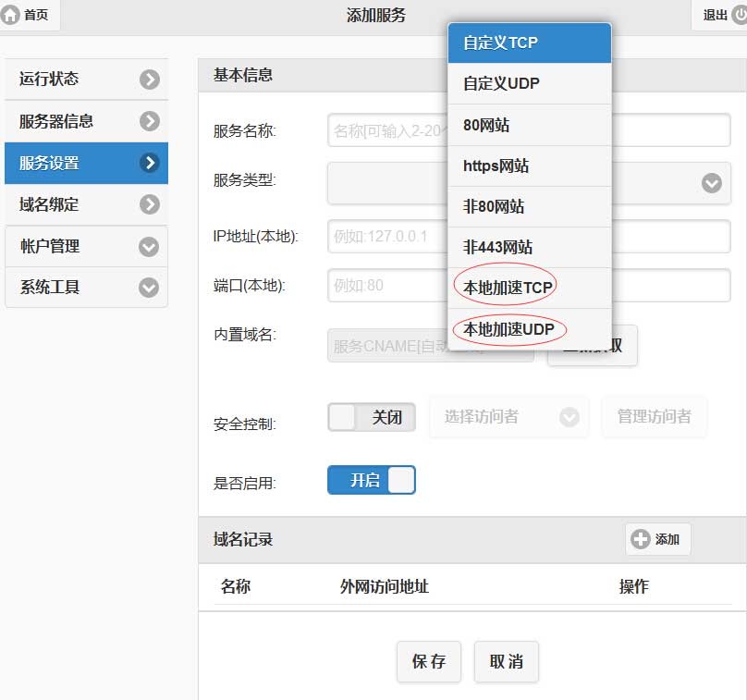Click the home icon labeled 首页
Viewport: 747px width, 700px height.
pyautogui.click(x=12, y=15)
